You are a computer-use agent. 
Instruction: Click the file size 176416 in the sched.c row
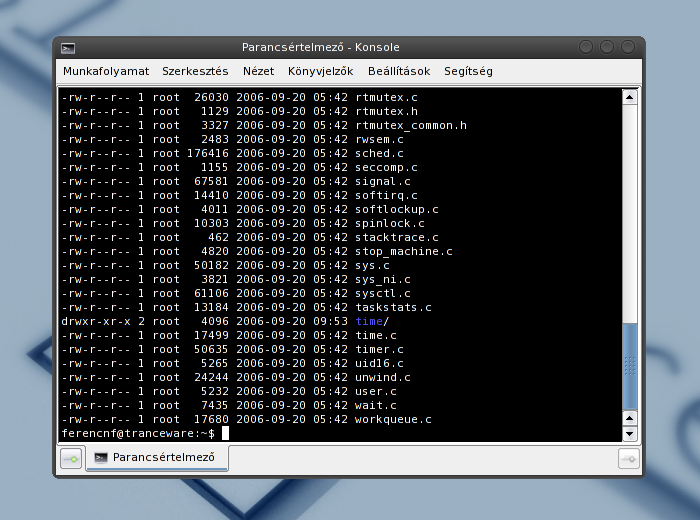[x=208, y=153]
